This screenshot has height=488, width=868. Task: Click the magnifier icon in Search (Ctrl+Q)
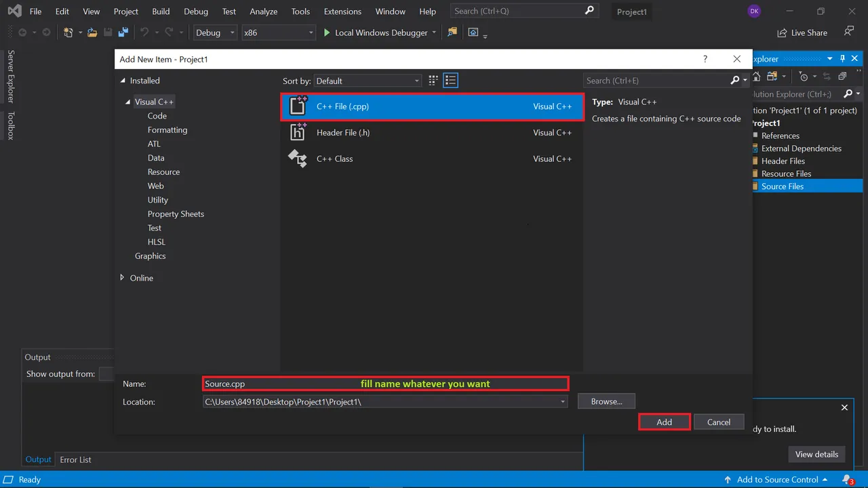click(589, 11)
